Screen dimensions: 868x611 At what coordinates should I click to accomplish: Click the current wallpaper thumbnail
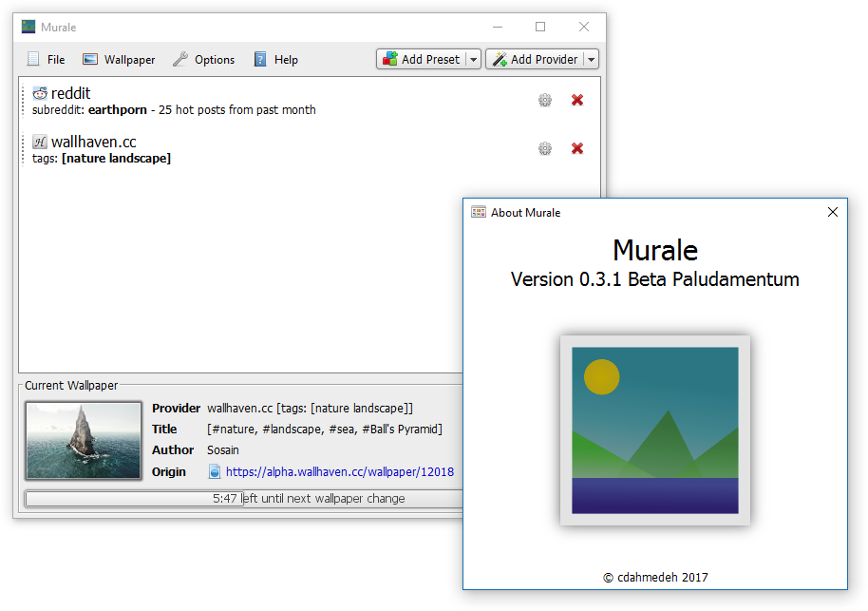[x=84, y=440]
